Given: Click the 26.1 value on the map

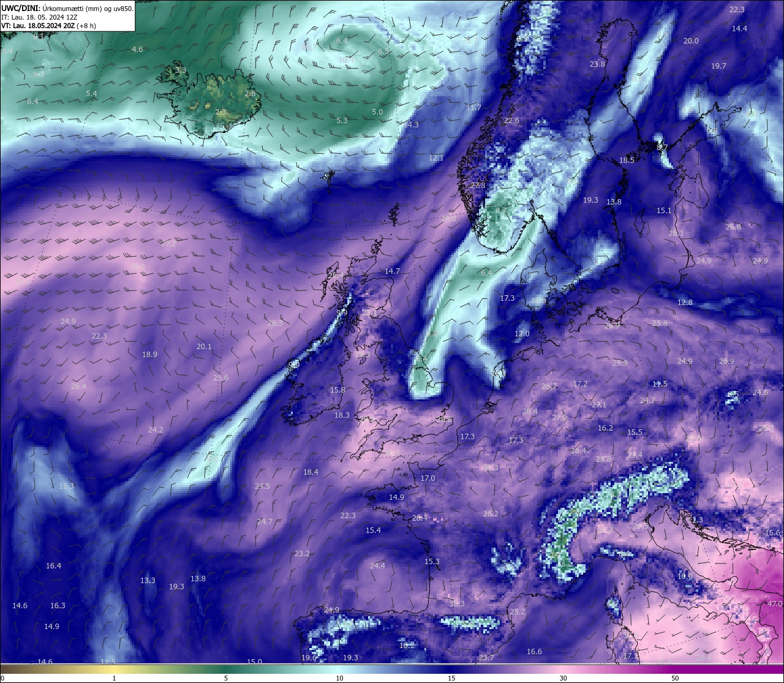Looking at the screenshot, I should click(x=676, y=233).
